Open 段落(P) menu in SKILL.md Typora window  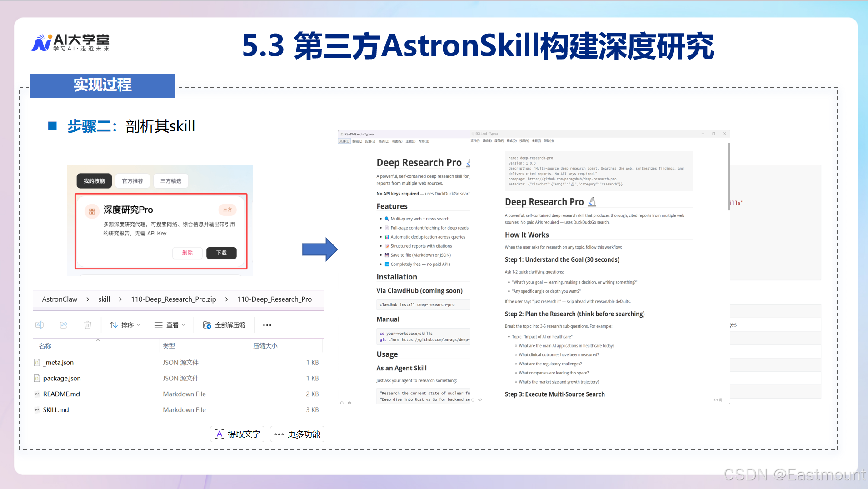coord(499,141)
